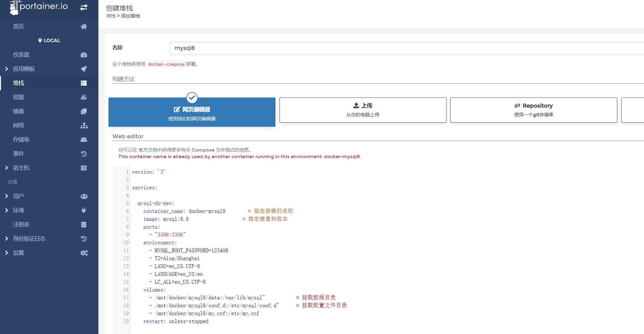Click the portainer.io logo
Image resolution: width=644 pixels, height=334 pixels.
[x=39, y=7]
